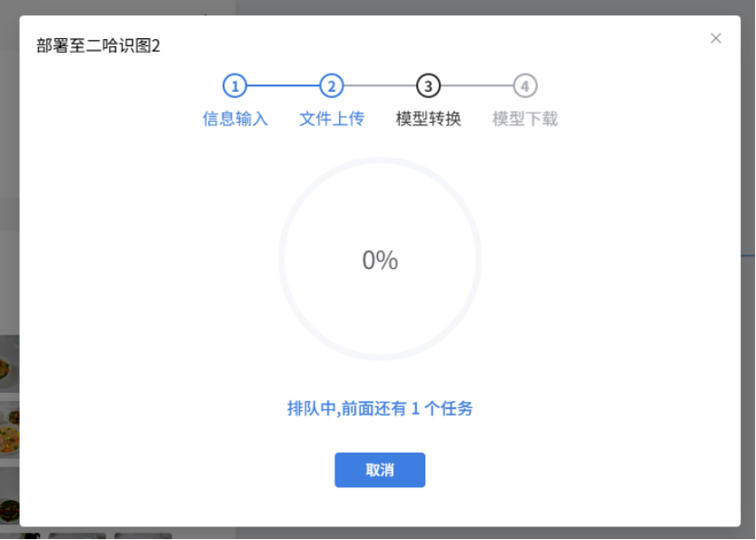Select the middle food thumbnail at left edge
The height and width of the screenshot is (540, 756).
tap(10, 430)
